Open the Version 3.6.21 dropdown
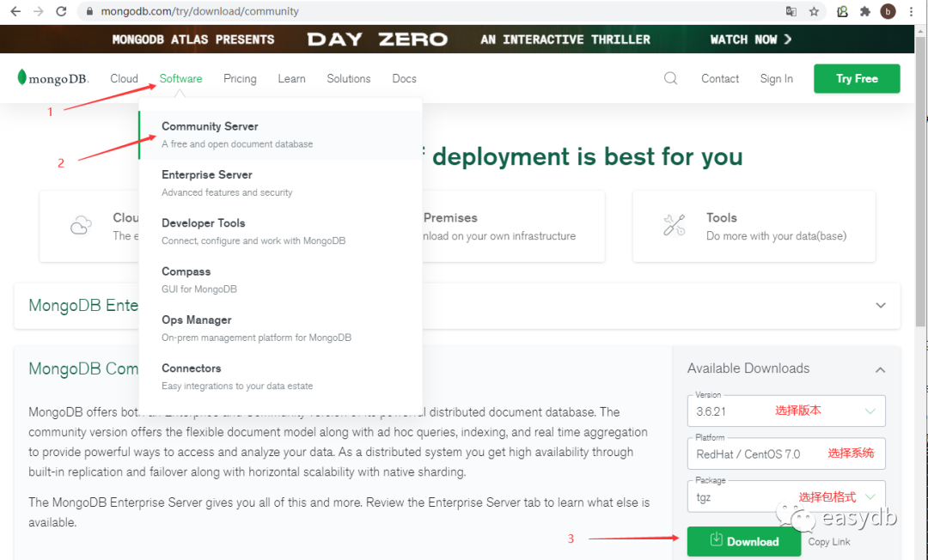This screenshot has height=560, width=928. tap(786, 411)
